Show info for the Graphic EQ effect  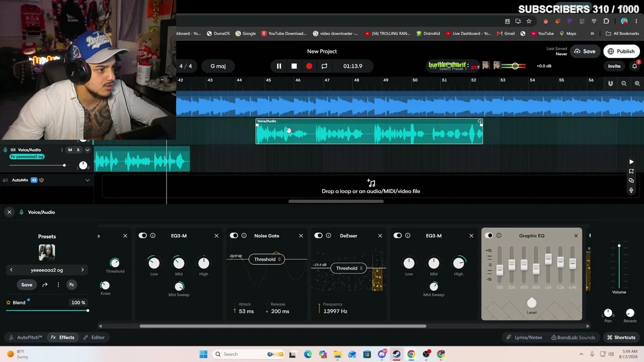tap(499, 235)
